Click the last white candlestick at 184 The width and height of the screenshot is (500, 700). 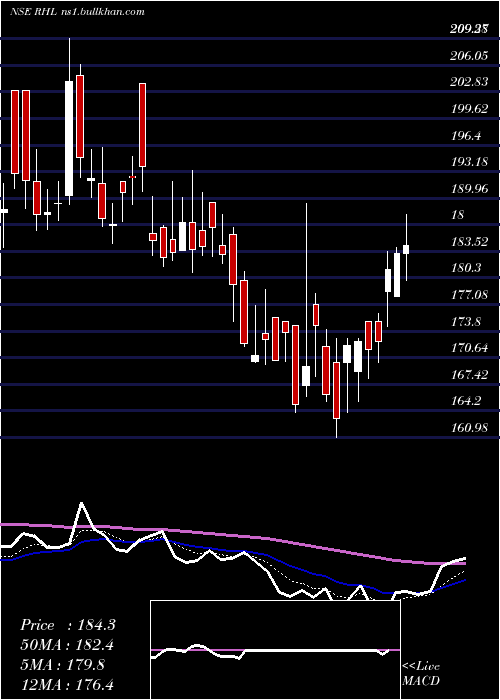click(x=406, y=249)
